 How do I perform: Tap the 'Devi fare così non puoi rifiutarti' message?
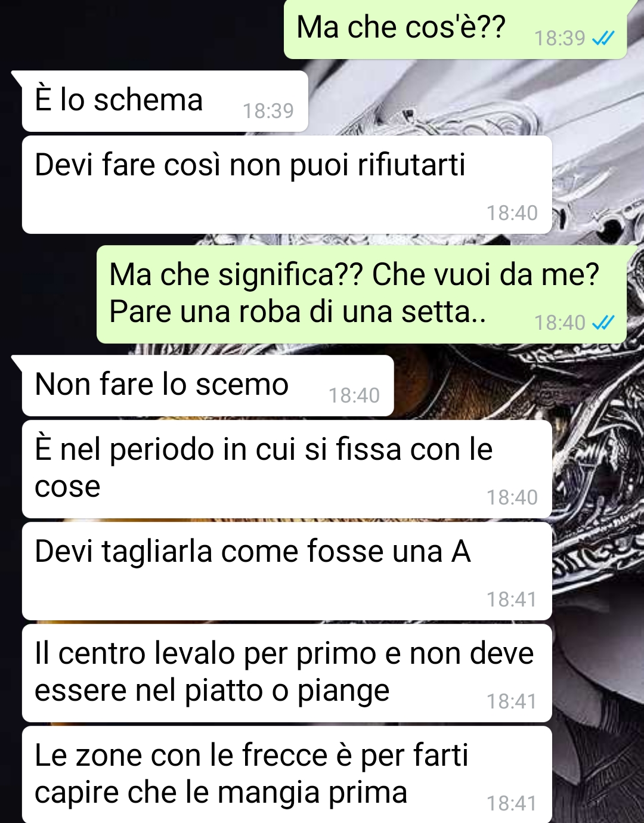(287, 184)
